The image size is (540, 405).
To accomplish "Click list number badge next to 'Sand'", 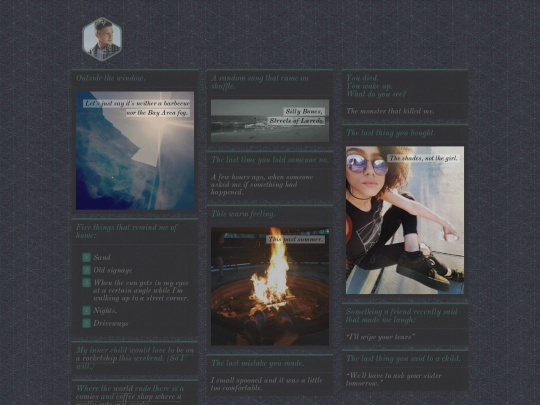I will pos(86,257).
